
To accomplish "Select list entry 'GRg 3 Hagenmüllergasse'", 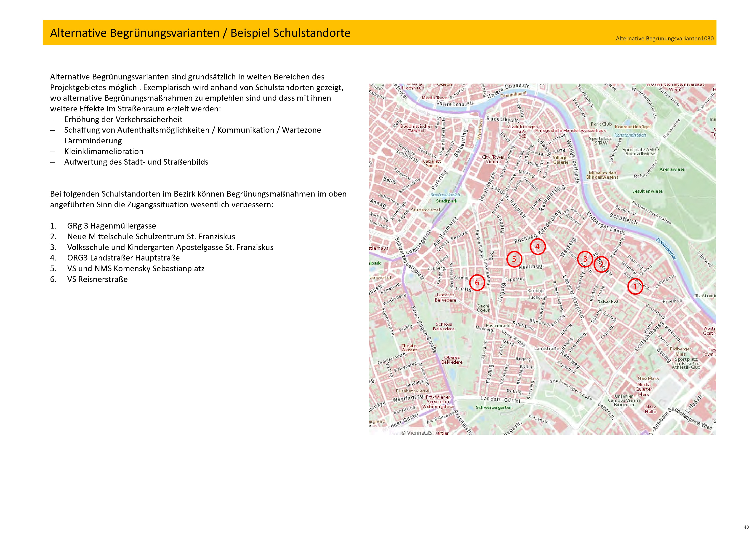I will click(111, 226).
